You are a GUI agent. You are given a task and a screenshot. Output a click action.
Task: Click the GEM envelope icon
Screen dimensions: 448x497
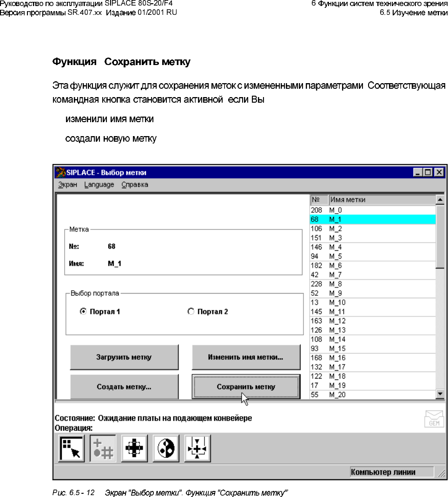434,419
